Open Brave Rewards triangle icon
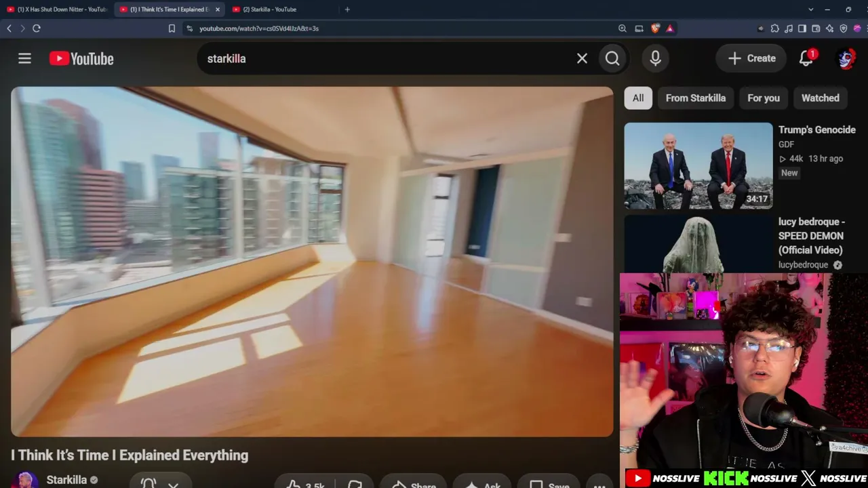The width and height of the screenshot is (868, 488). tap(670, 28)
